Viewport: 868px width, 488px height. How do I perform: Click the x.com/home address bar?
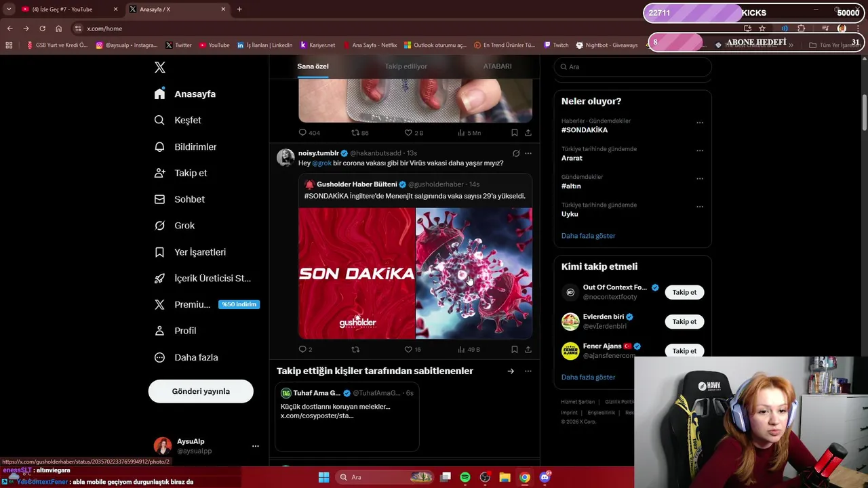[407, 28]
